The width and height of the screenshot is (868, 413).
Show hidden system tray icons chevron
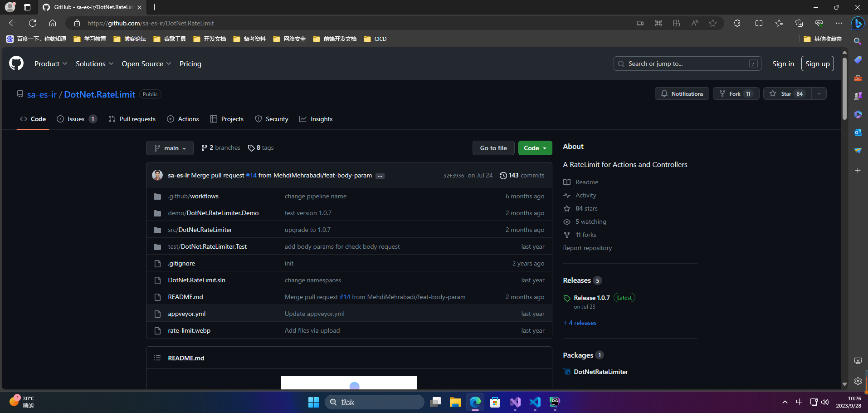[785, 402]
